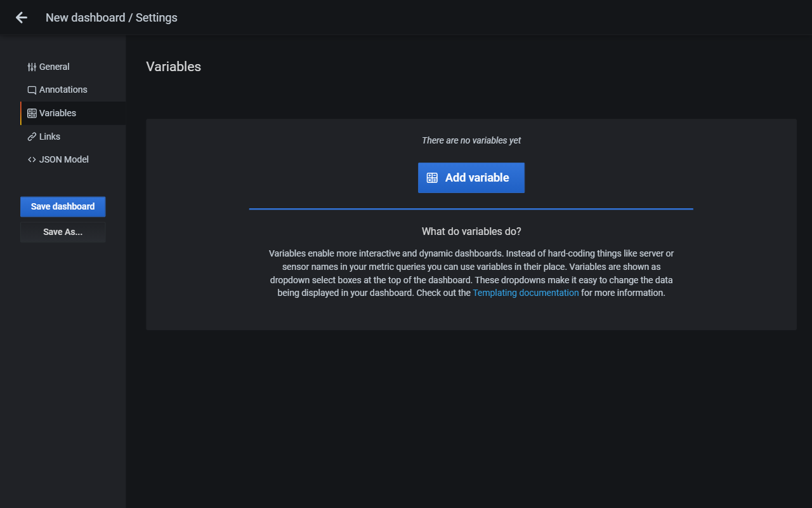The width and height of the screenshot is (812, 508).
Task: Switch to the Annotations section
Action: [x=63, y=90]
